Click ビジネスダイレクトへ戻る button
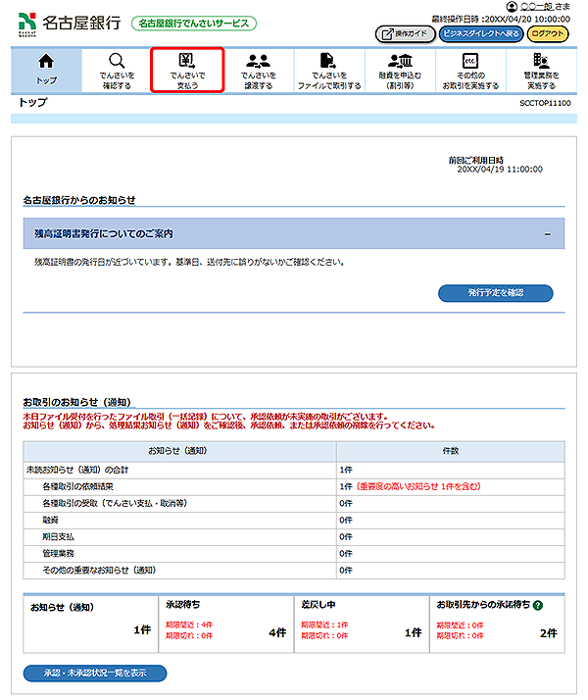This screenshot has height=700, width=588. 479,33
